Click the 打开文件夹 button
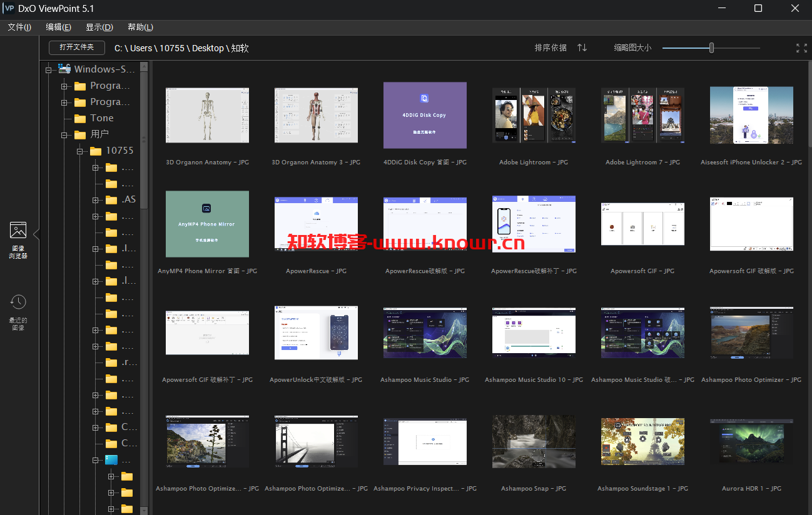The width and height of the screenshot is (812, 515). 76,47
